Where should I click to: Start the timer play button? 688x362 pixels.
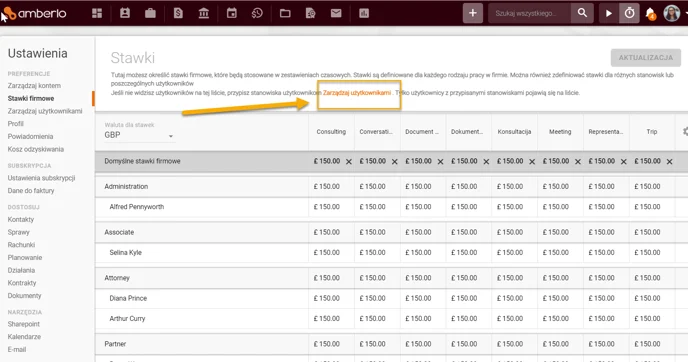click(609, 13)
